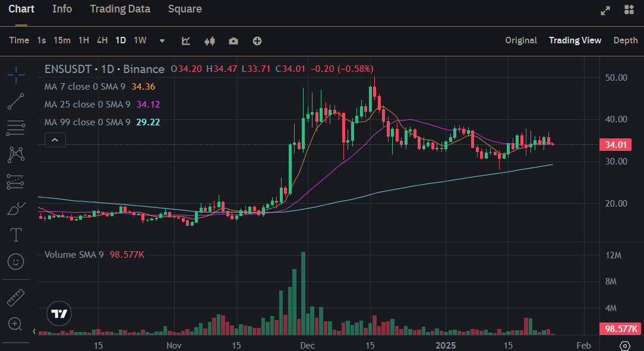The image size is (644, 351).
Task: Select the 1s time interval
Action: (42, 40)
